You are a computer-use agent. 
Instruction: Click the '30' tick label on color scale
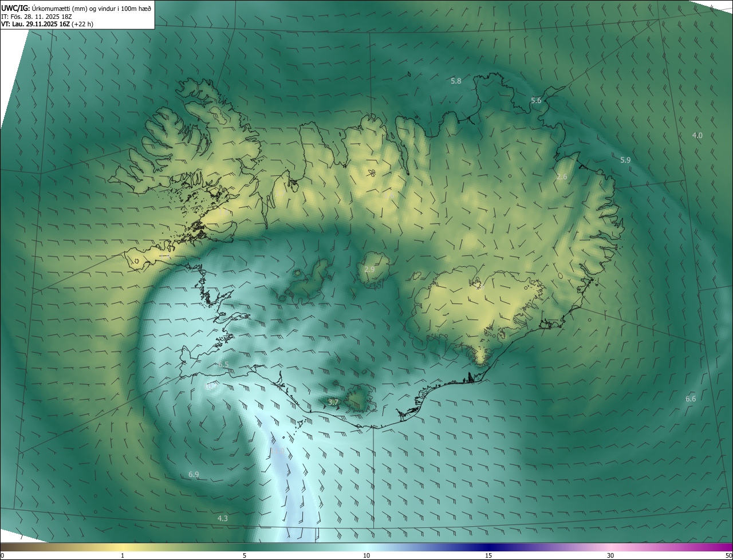point(610,555)
